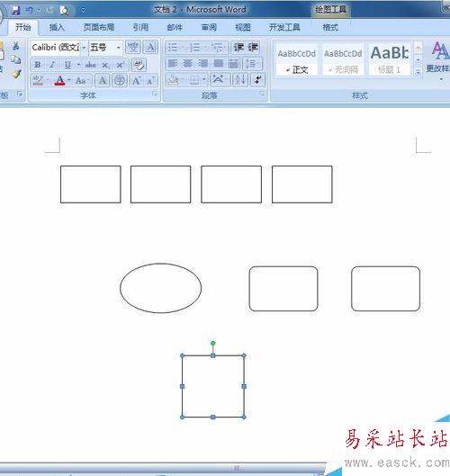Switch to the 插入 tab
This screenshot has width=450, height=476.
(57, 27)
